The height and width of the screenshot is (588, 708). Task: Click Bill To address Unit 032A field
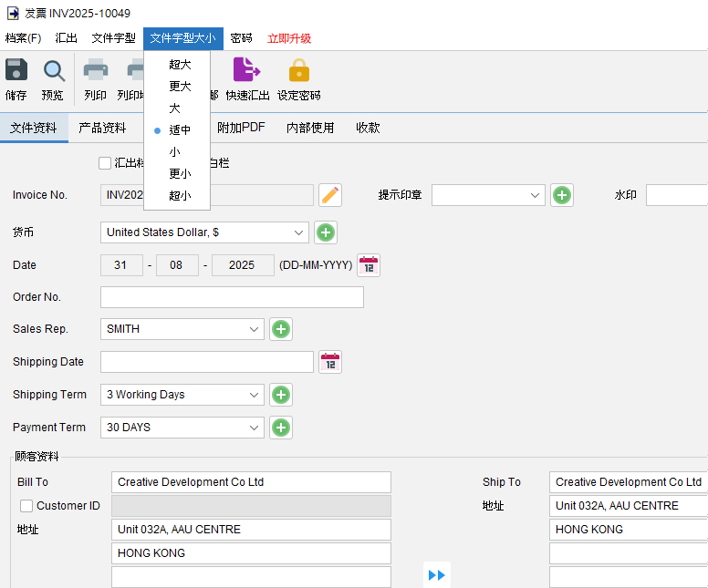251,530
